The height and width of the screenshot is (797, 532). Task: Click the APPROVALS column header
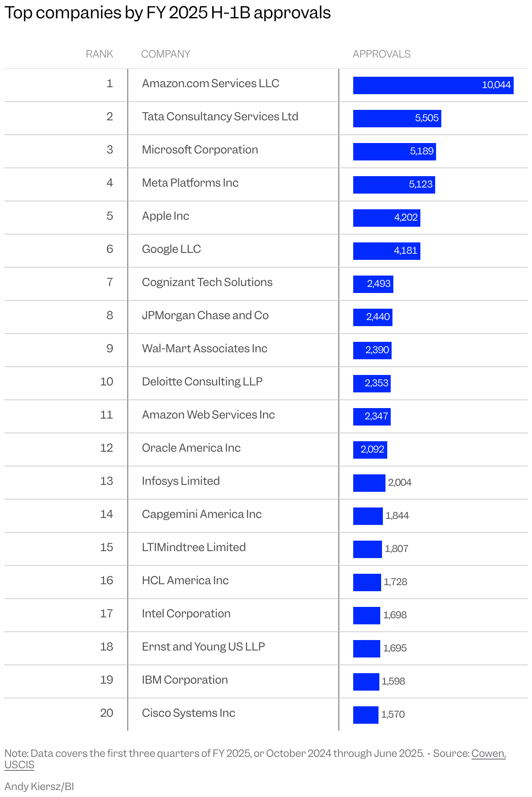382,54
